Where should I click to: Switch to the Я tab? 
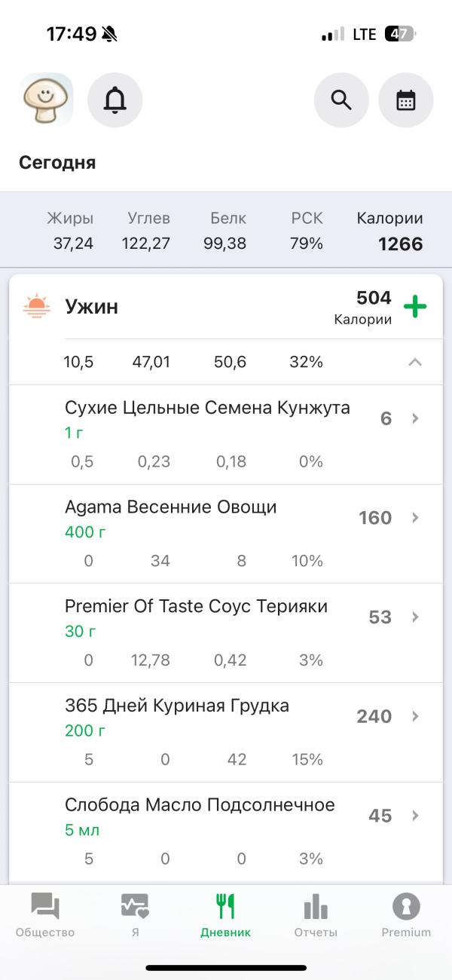pos(135,914)
